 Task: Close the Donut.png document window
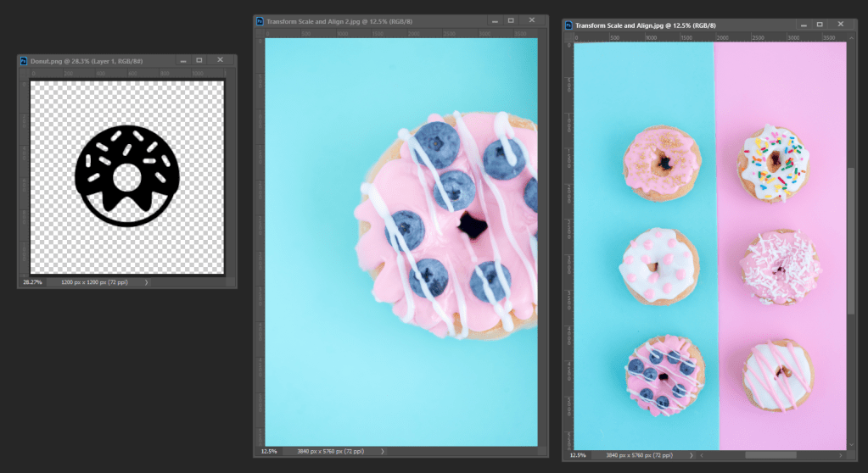[x=220, y=60]
